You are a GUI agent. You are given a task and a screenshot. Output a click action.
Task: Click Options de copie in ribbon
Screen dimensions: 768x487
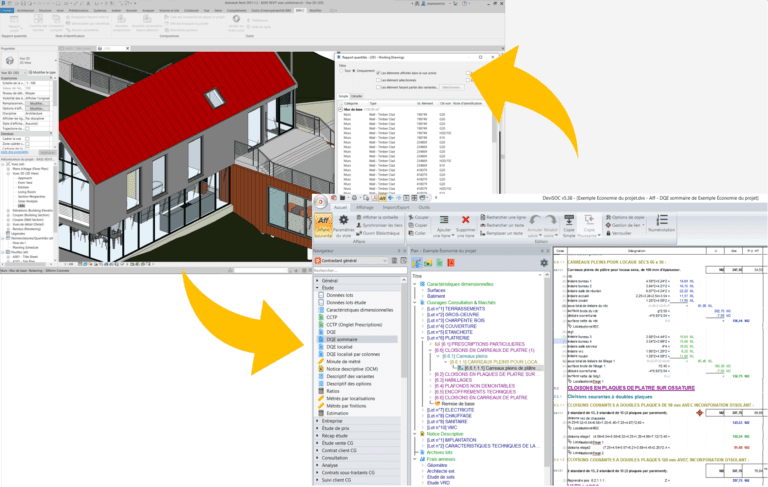click(625, 217)
